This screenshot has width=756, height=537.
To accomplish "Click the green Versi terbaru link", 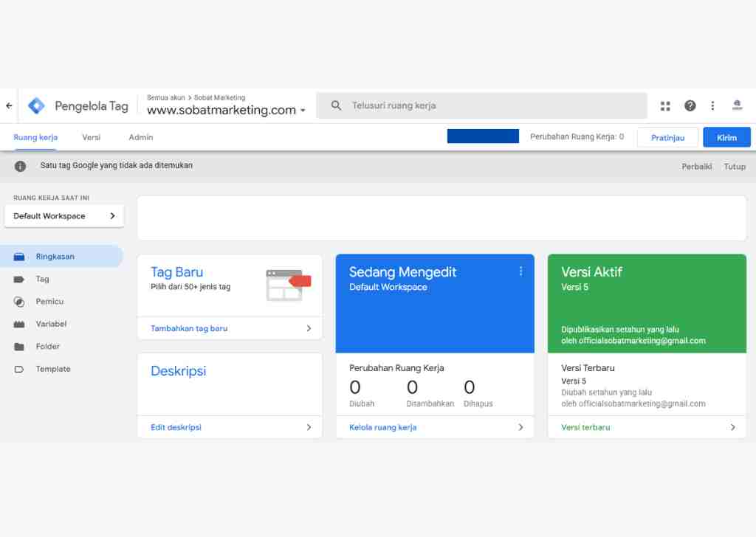I will [x=585, y=427].
